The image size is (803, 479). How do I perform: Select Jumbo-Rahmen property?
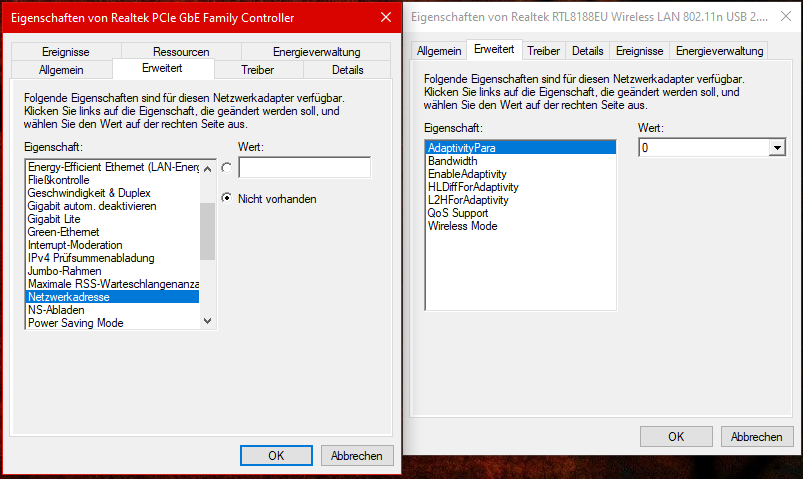[x=113, y=271]
